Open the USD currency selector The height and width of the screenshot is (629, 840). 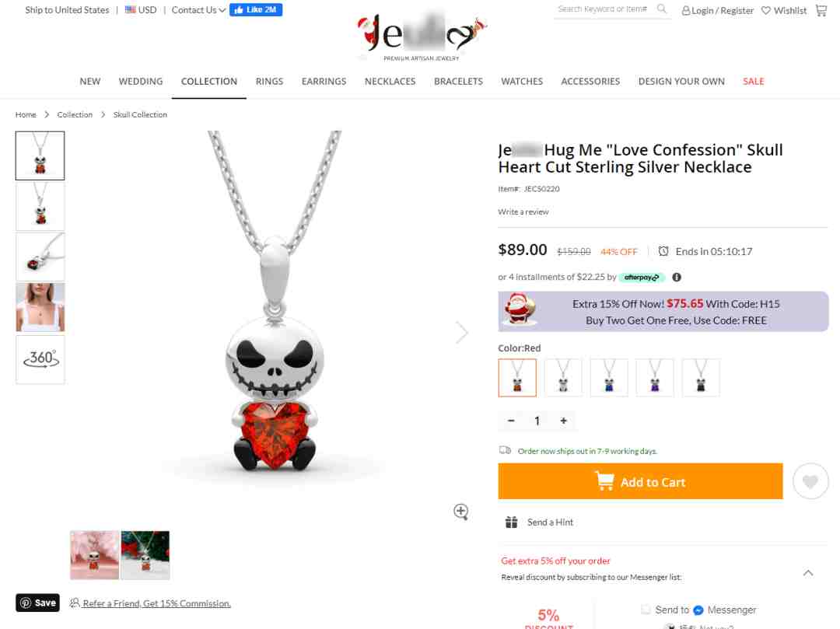(x=141, y=9)
